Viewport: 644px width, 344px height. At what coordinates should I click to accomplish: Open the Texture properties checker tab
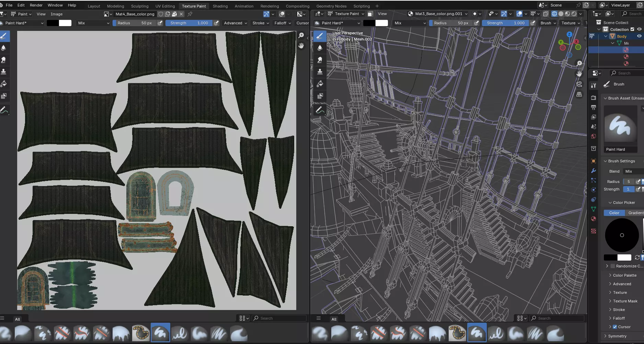tap(594, 231)
